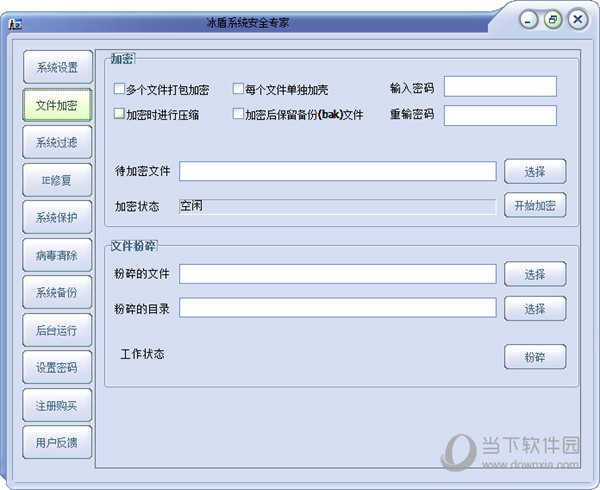This screenshot has height=490, width=600.
Task: Switch to the 文件加密 section
Action: tap(57, 105)
